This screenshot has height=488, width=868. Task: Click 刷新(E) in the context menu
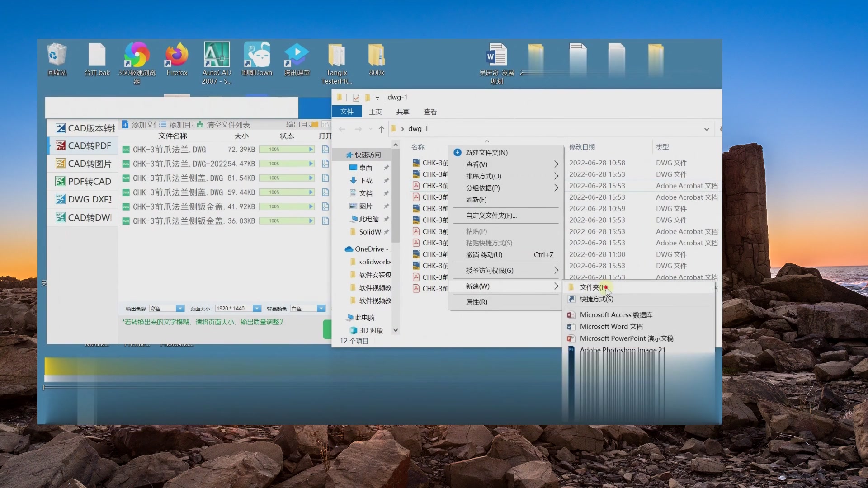point(476,200)
